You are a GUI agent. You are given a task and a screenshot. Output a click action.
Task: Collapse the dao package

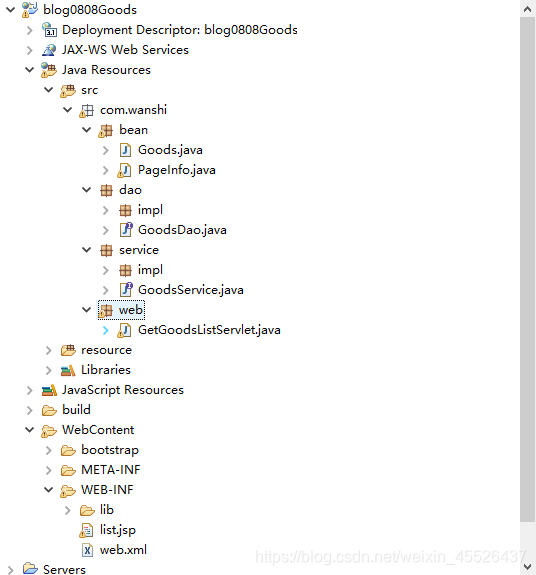tap(87, 190)
